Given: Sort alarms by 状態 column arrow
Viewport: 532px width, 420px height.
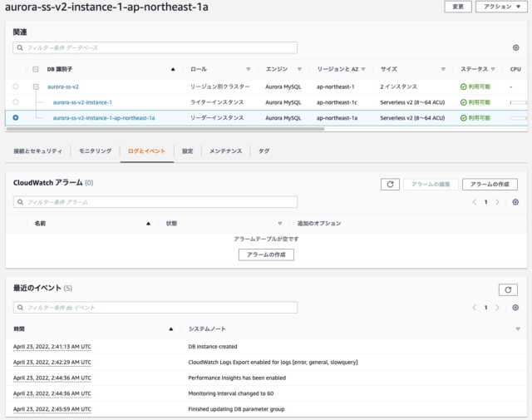Looking at the screenshot, I should 280,224.
